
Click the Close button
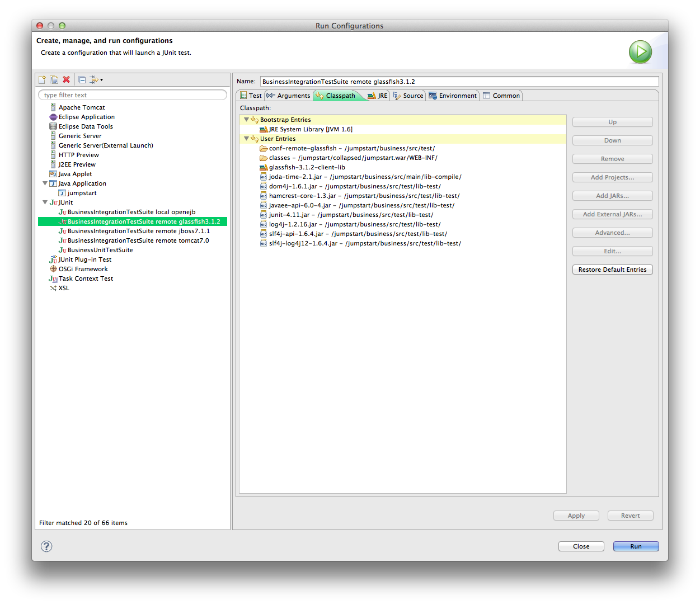point(581,546)
